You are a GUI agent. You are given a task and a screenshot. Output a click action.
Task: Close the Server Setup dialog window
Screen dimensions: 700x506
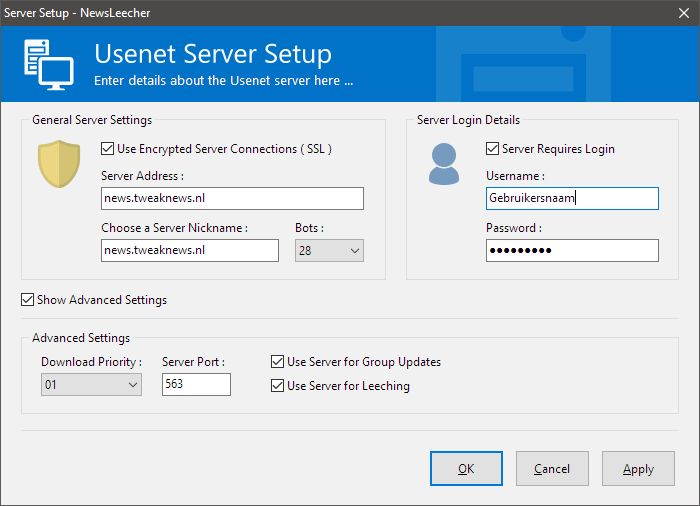[x=683, y=13]
